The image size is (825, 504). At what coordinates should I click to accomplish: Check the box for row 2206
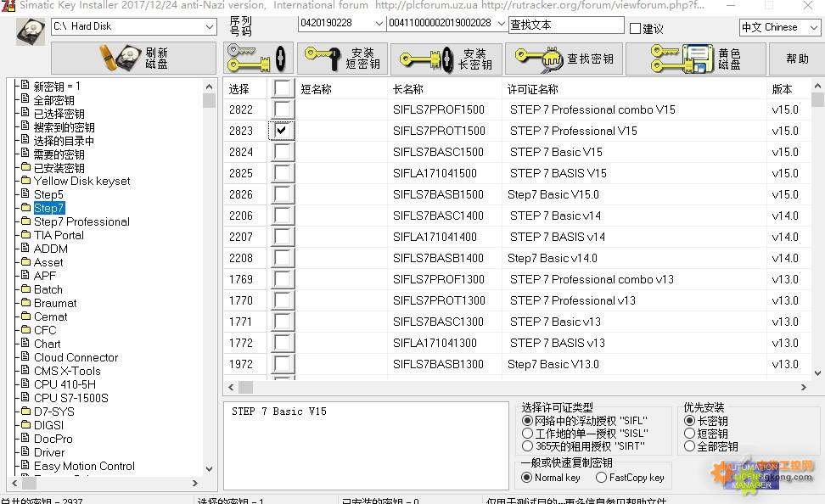click(282, 216)
